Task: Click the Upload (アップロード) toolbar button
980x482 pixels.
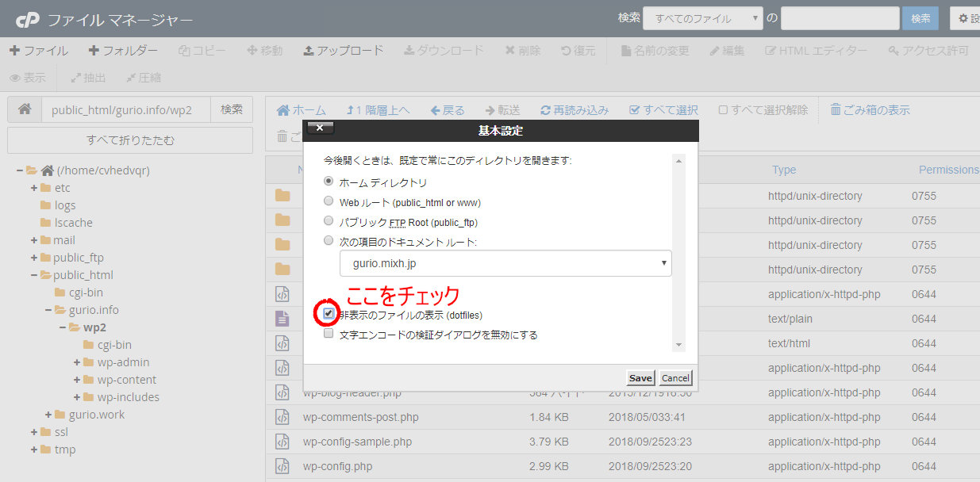Action: (343, 51)
